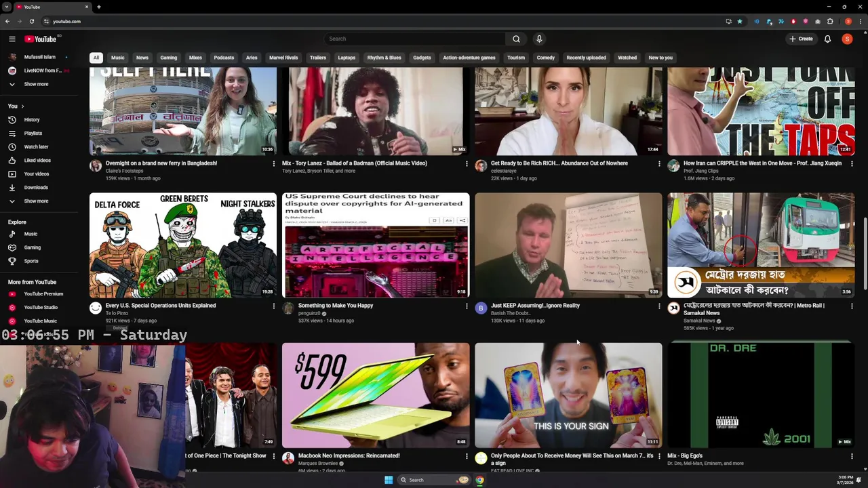Open the YouTube hamburger guide menu
The height and width of the screenshot is (488, 868).
click(12, 39)
